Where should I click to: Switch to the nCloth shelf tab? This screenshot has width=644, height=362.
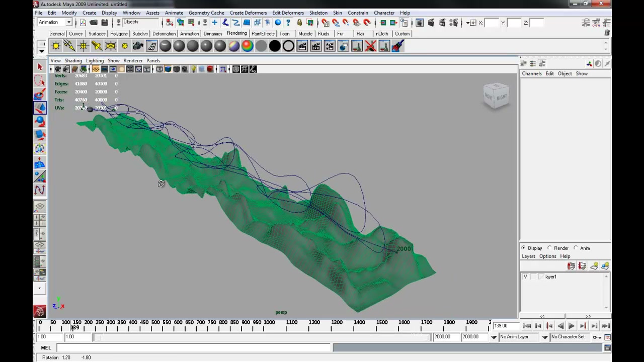click(382, 34)
